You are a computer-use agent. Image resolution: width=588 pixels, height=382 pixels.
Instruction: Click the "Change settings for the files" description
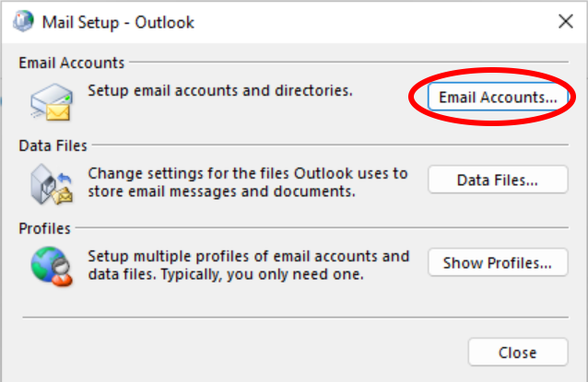coord(248,182)
